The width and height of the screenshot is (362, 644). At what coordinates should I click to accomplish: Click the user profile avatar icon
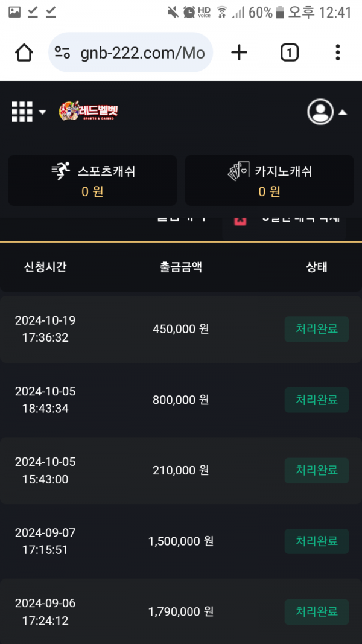(320, 112)
